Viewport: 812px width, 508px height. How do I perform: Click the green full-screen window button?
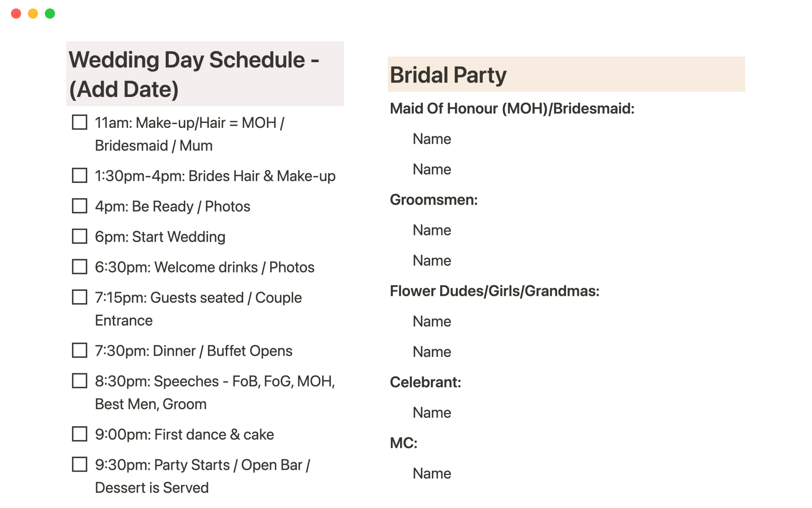(50, 14)
